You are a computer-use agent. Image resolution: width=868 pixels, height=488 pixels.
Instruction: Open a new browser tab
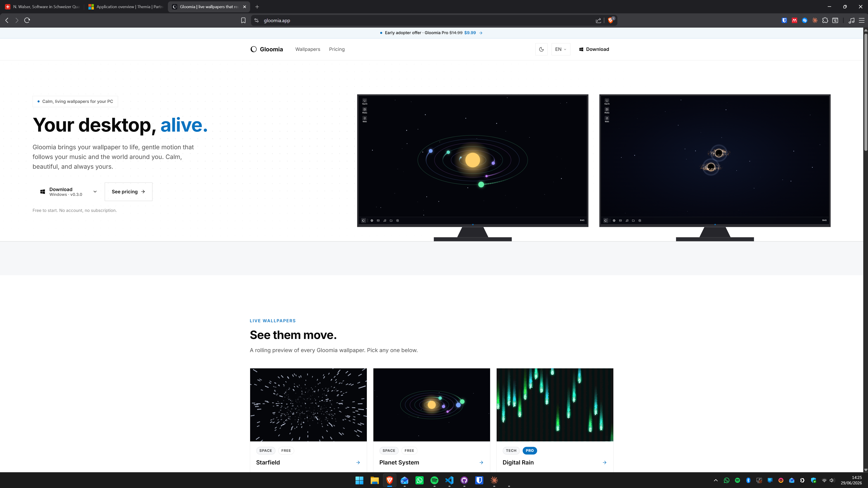[x=257, y=7]
